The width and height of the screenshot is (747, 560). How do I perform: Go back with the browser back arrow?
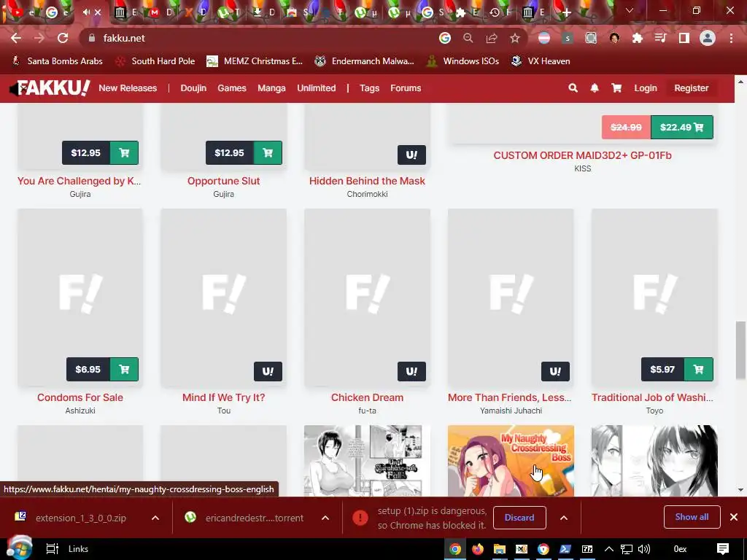[16, 38]
